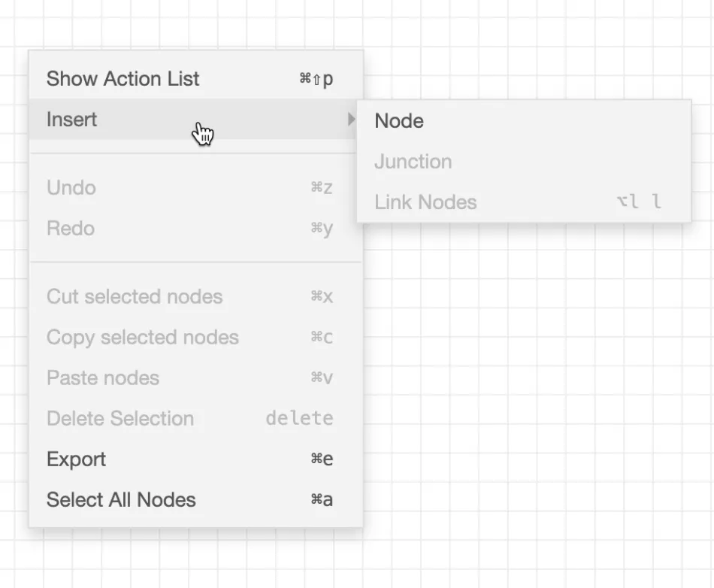Select All Nodes via the menu
This screenshot has height=588, width=714.
coord(121,499)
